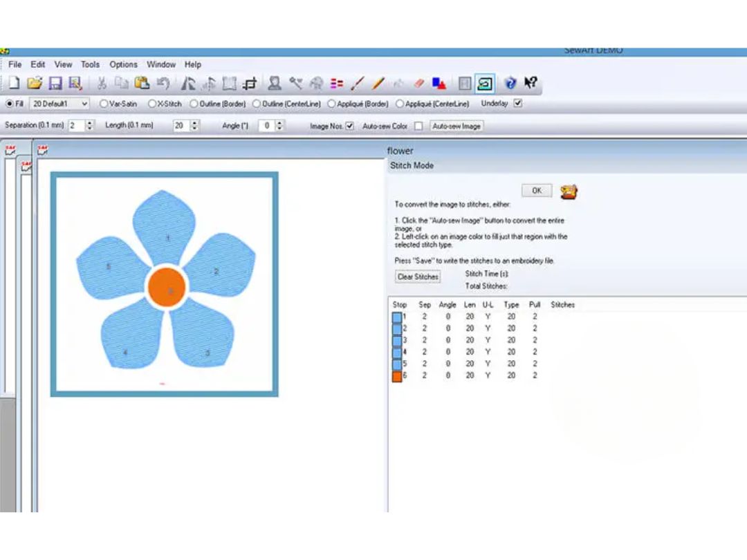Open the Tools menu
The width and height of the screenshot is (747, 560).
coord(90,64)
